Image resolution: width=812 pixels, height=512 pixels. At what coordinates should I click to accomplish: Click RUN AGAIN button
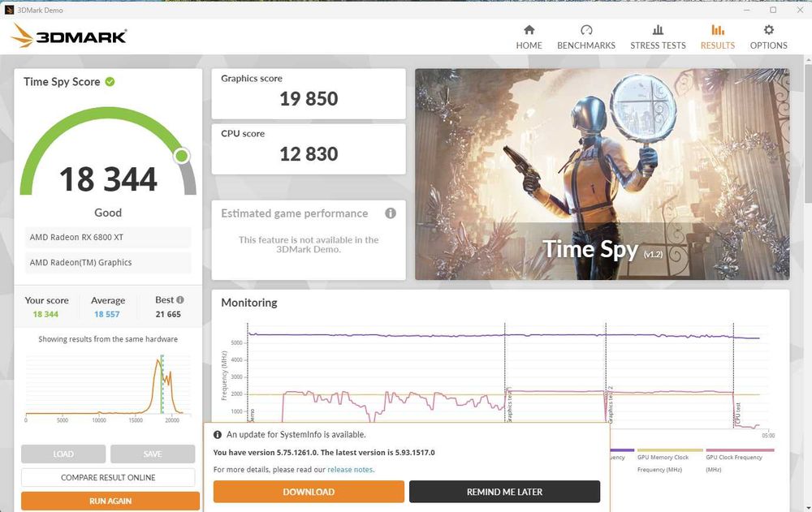tap(110, 501)
